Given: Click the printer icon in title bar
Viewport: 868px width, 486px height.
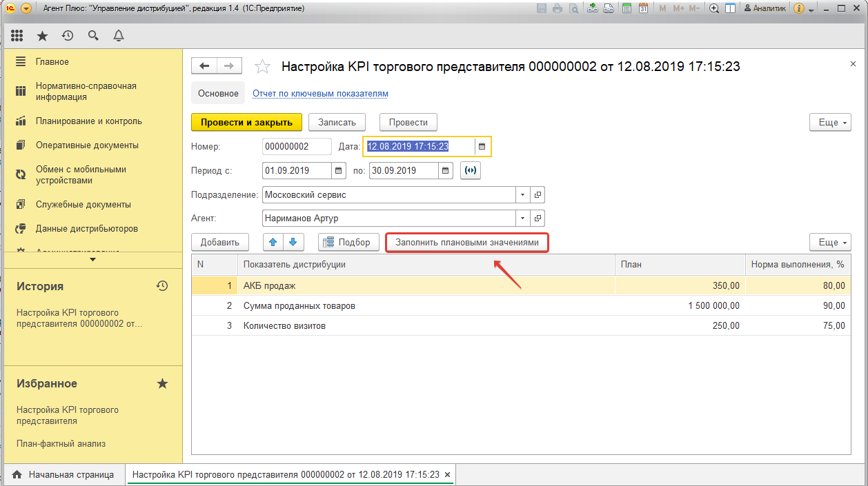Looking at the screenshot, I should [558, 8].
